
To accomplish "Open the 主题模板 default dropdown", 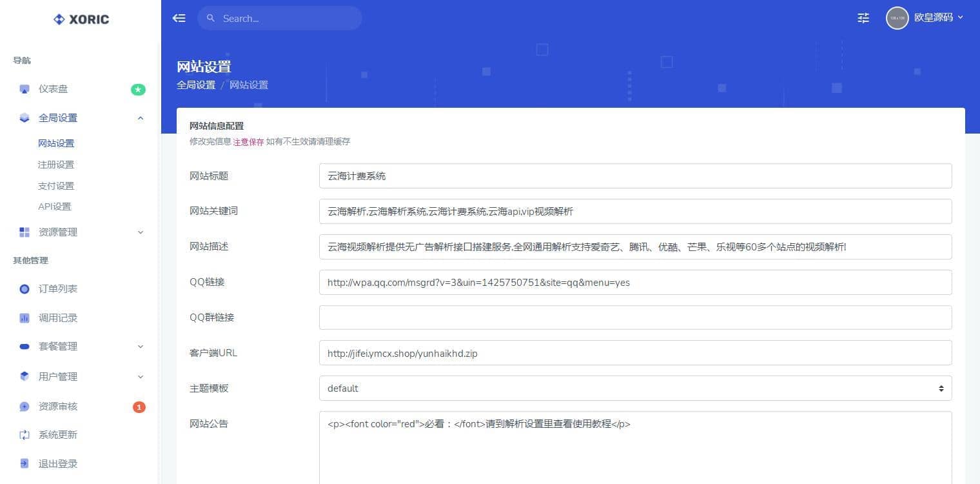I will [635, 388].
